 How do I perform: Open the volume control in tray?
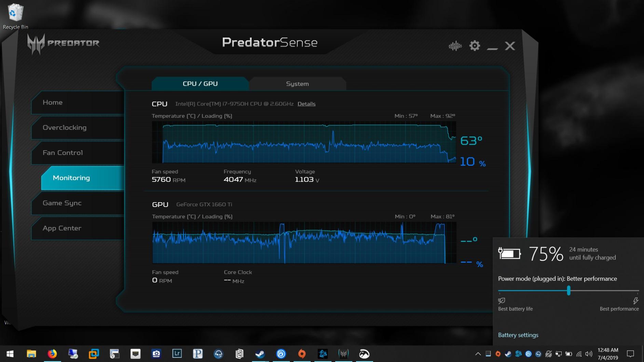coord(589,354)
